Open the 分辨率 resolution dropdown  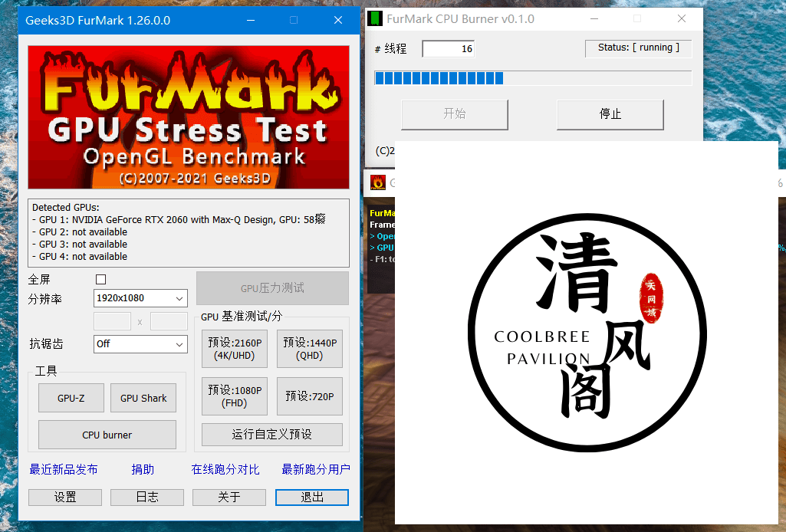pyautogui.click(x=140, y=298)
